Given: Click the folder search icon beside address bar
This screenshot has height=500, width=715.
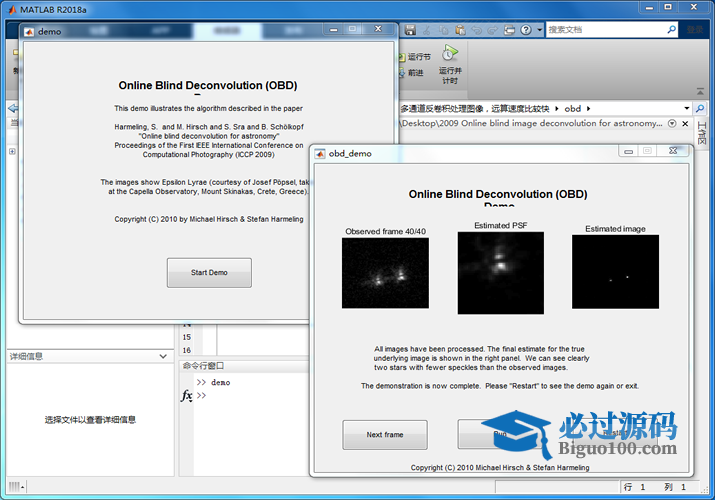Looking at the screenshot, I should 701,108.
